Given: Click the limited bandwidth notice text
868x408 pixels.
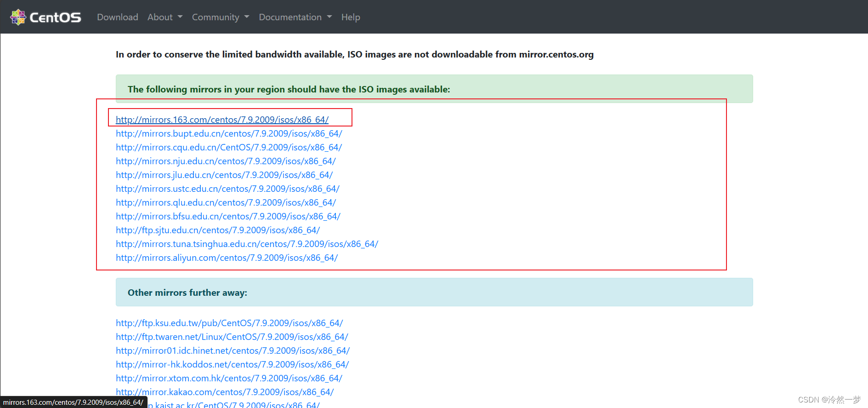Looking at the screenshot, I should tap(355, 54).
